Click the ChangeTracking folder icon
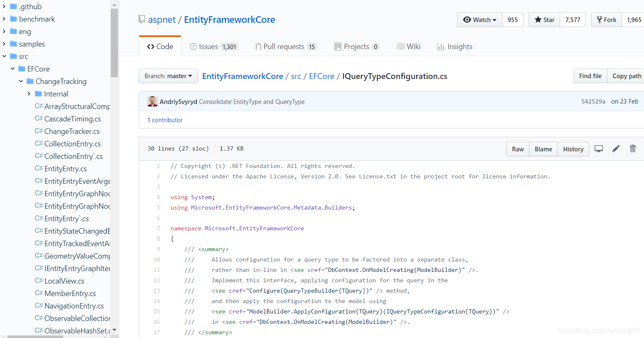The image size is (644, 338). point(30,81)
